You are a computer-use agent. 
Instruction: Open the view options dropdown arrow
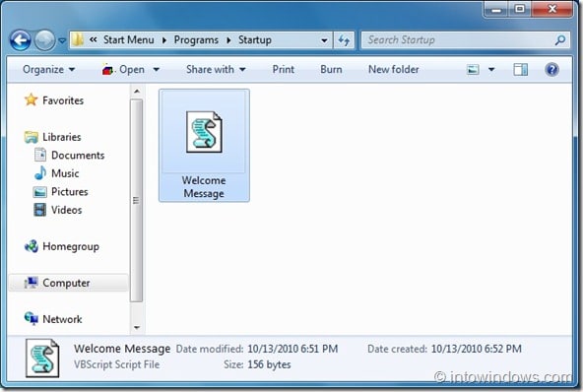[491, 70]
